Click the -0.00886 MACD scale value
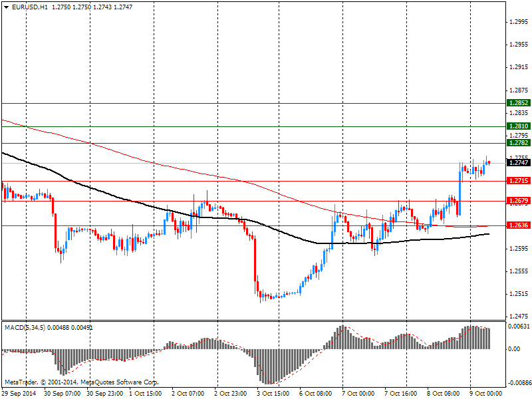This screenshot has height=399, width=532. pyautogui.click(x=519, y=383)
